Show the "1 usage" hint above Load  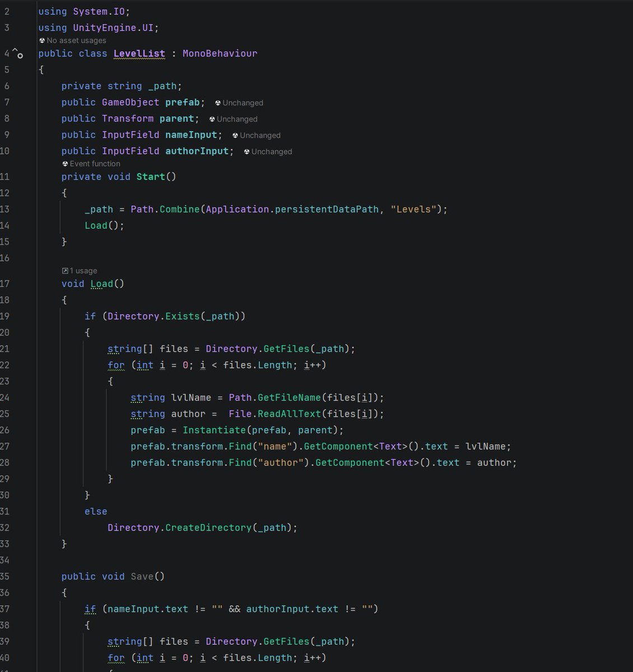(x=79, y=270)
